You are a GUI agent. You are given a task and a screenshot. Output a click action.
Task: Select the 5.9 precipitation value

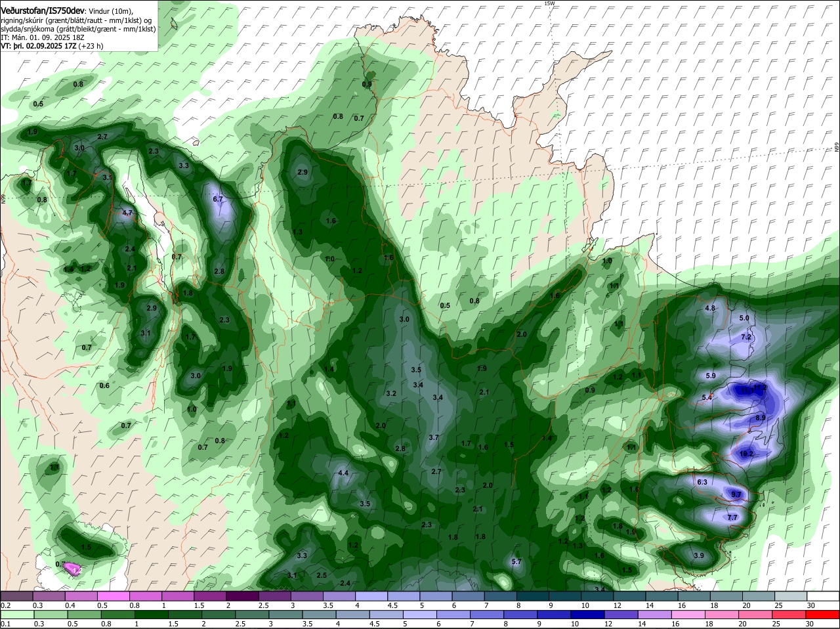click(x=711, y=376)
